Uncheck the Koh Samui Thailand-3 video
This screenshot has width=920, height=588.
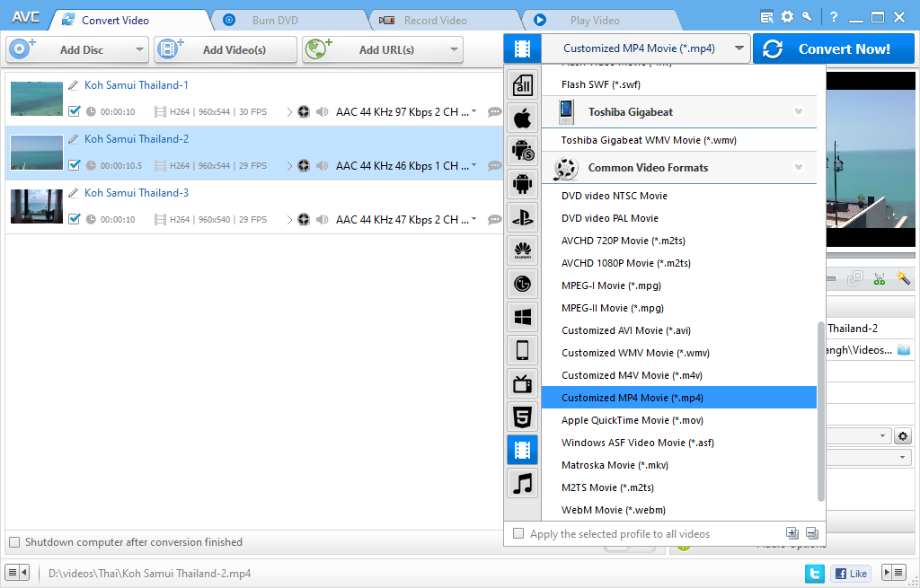tap(75, 218)
